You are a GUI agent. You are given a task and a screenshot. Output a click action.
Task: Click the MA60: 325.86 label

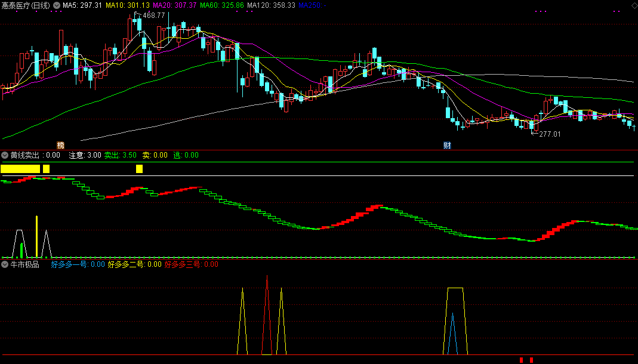tap(222, 5)
